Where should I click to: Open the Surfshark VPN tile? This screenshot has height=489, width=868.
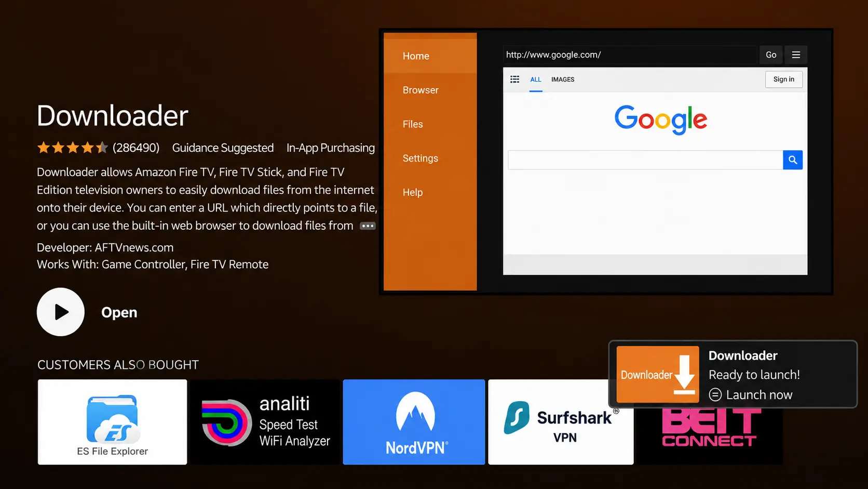tap(561, 422)
